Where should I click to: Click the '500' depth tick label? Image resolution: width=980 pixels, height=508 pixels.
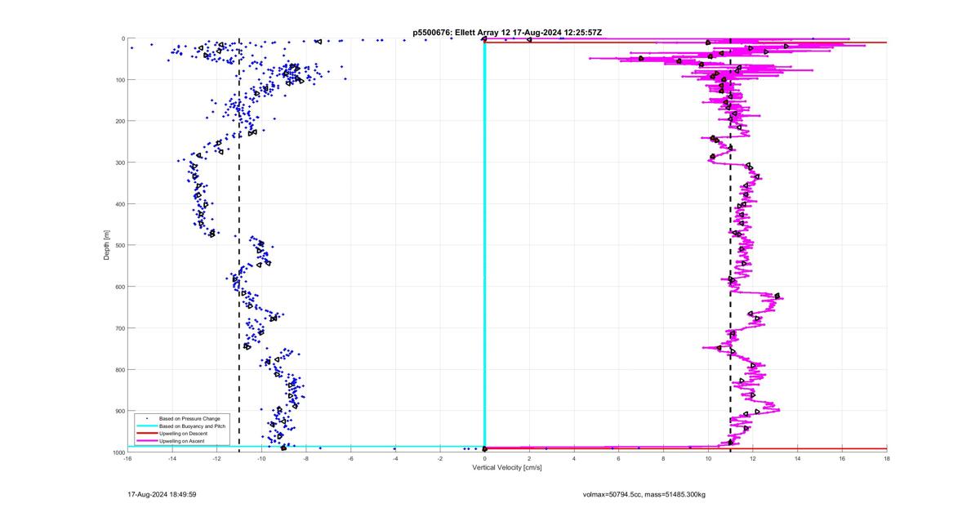coord(119,245)
